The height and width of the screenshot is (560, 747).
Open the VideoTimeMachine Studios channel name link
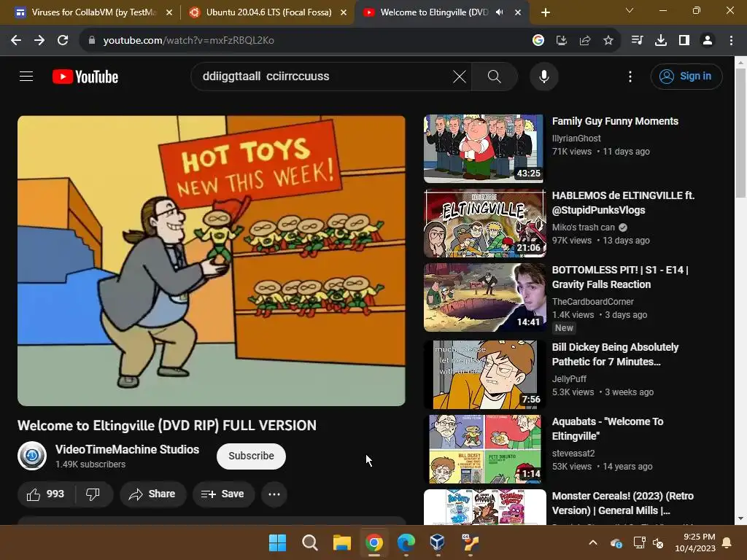coord(127,449)
